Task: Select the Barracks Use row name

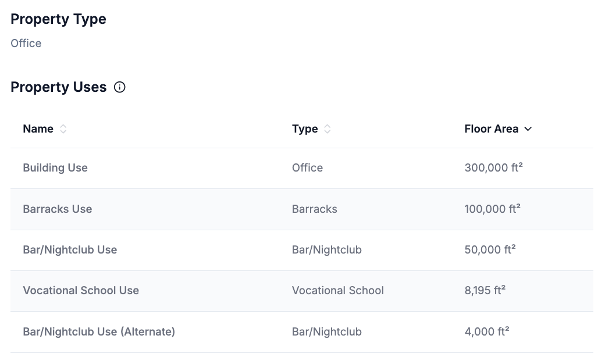Action: tap(58, 209)
